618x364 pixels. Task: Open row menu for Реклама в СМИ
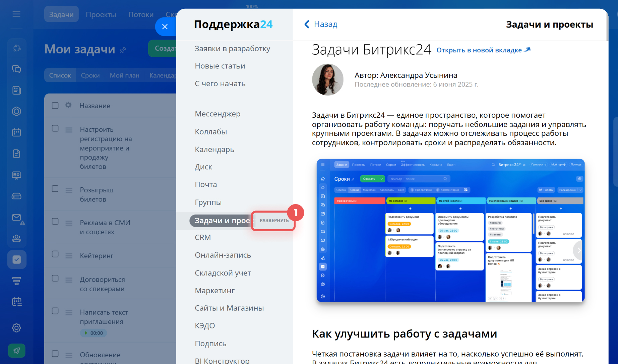point(69,223)
